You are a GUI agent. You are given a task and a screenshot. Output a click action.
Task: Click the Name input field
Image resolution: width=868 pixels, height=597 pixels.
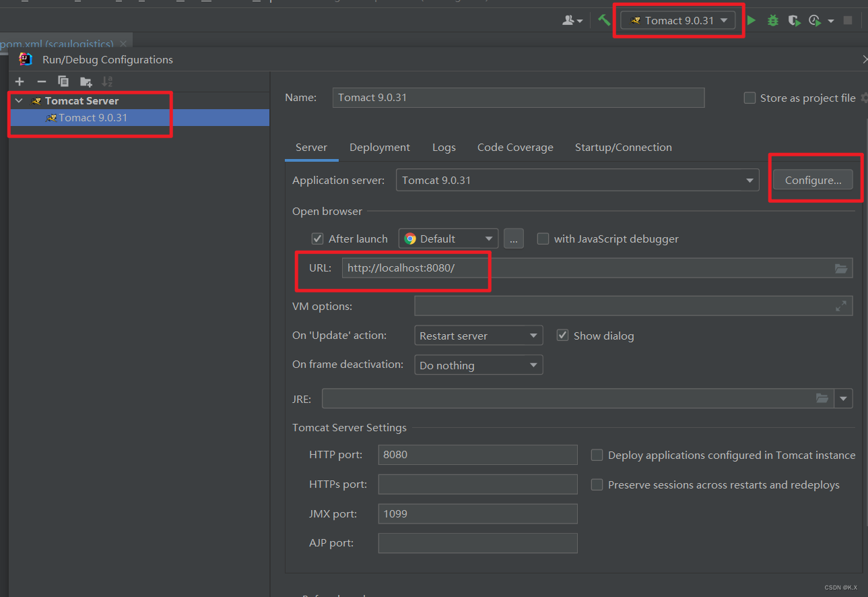pos(519,98)
